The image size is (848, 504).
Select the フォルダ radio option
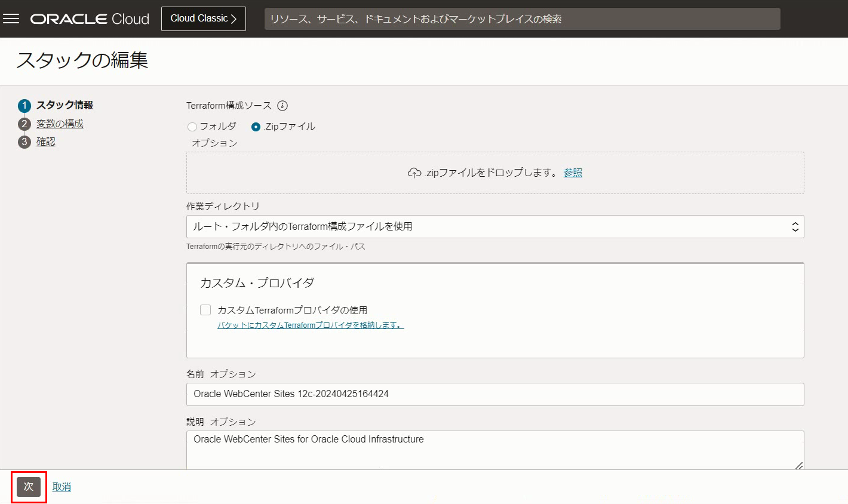(x=192, y=127)
